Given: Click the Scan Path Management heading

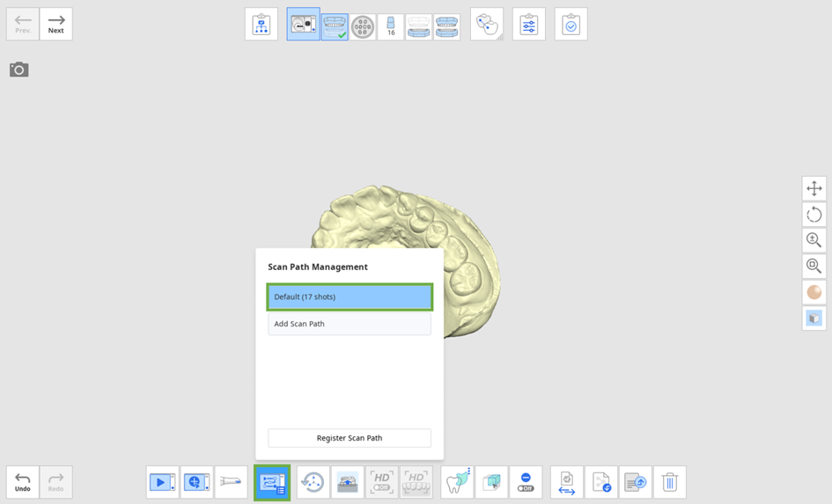Looking at the screenshot, I should pos(317,267).
